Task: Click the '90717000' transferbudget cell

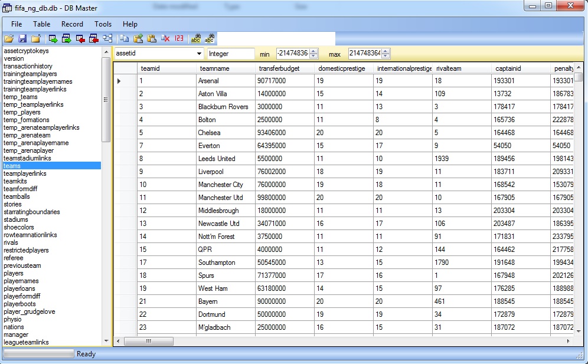Action: click(285, 81)
